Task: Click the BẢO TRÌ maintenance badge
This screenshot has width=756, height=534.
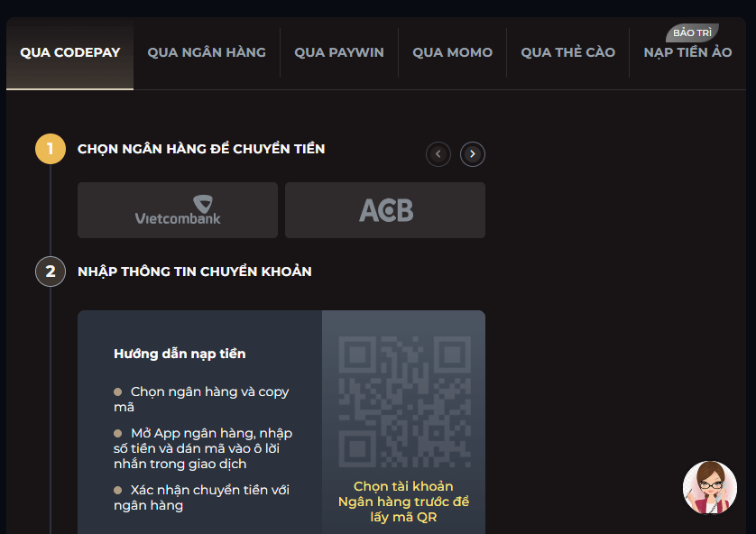Action: [x=692, y=32]
